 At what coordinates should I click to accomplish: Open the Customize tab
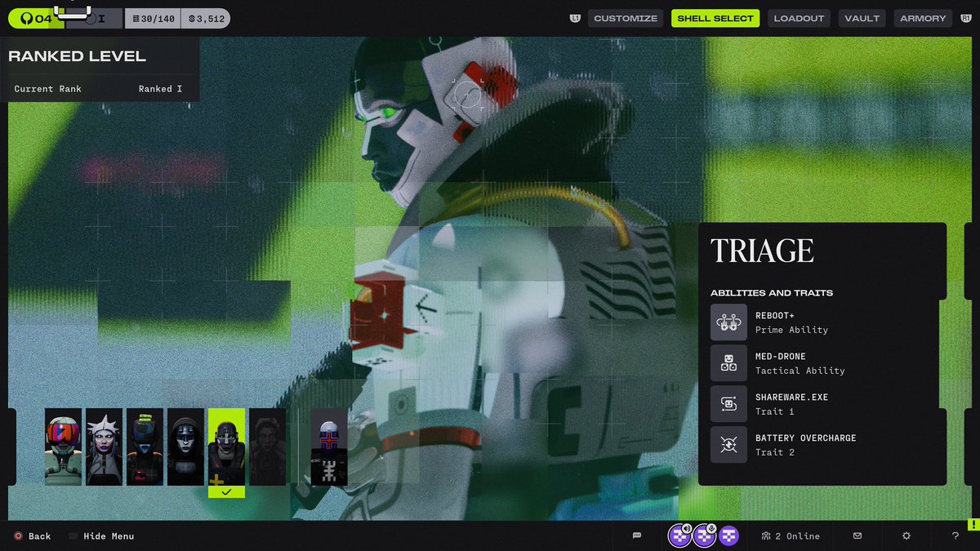point(625,18)
